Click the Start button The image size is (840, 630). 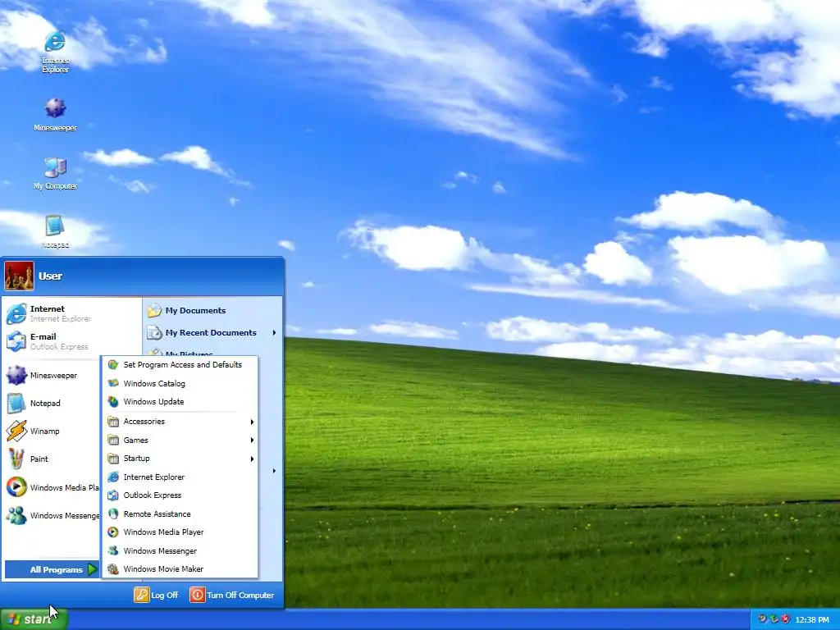[x=34, y=619]
